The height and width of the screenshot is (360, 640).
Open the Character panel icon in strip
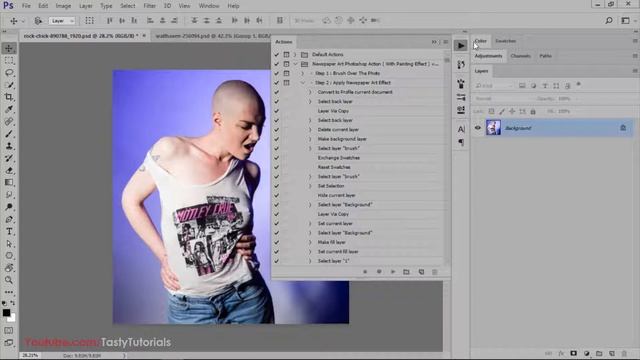461,129
